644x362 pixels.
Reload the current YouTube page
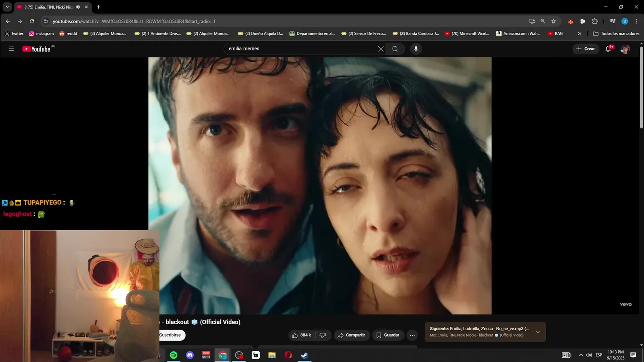(x=32, y=21)
